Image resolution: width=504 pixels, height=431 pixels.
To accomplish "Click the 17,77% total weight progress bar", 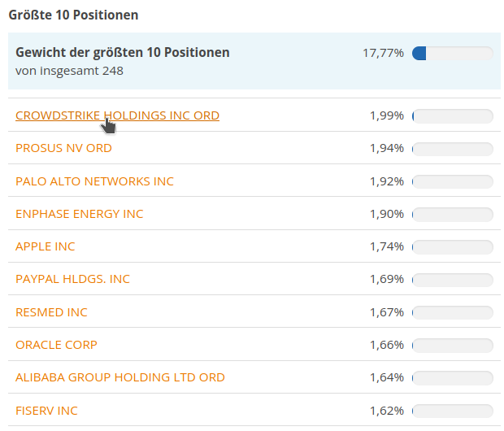I will pos(452,54).
